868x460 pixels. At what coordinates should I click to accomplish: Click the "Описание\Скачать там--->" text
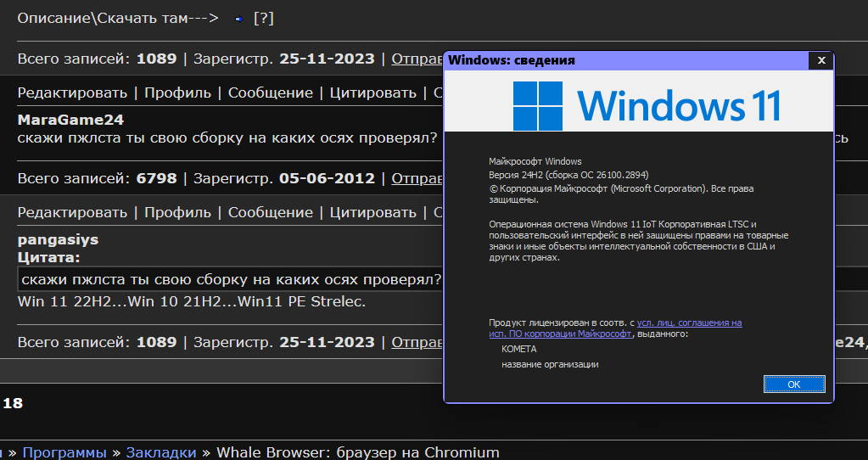pyautogui.click(x=117, y=19)
